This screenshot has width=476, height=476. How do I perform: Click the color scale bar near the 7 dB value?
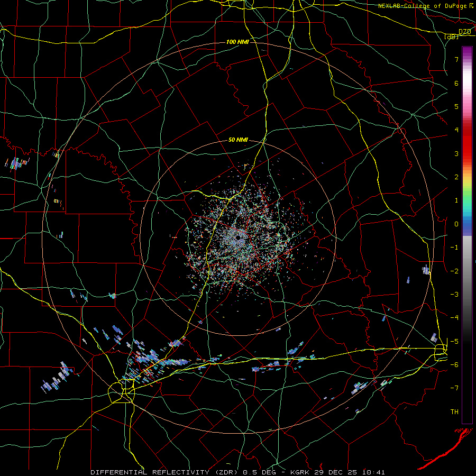point(467,59)
